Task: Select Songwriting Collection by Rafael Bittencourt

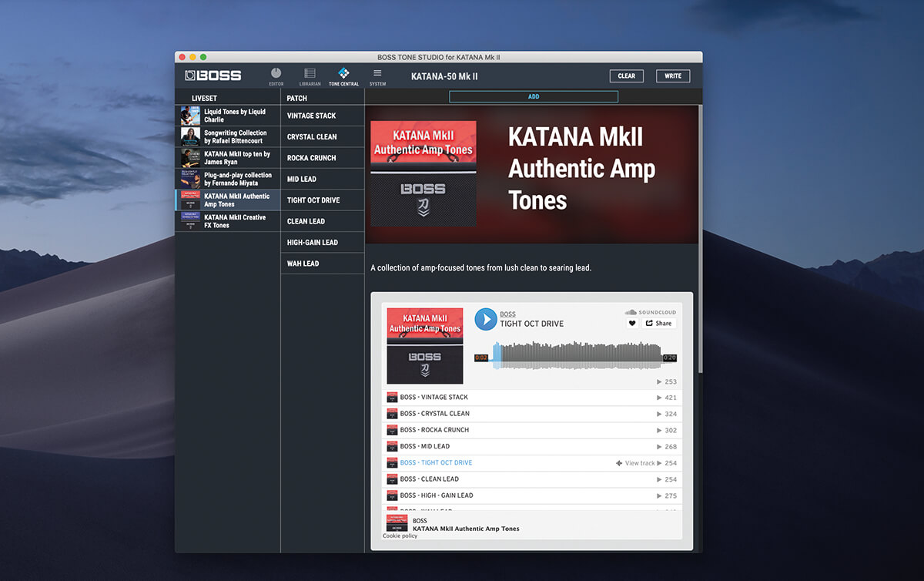Action: [x=228, y=137]
